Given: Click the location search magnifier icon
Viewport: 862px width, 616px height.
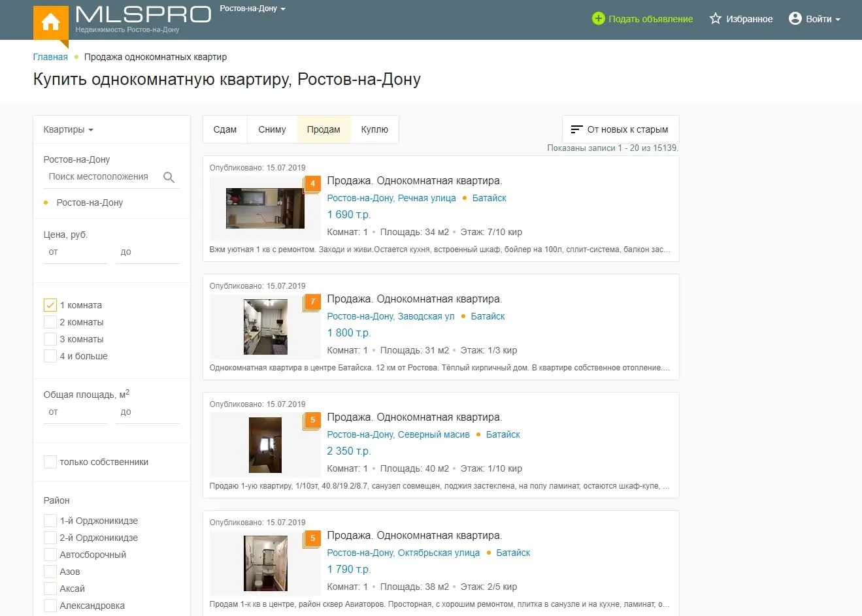Looking at the screenshot, I should point(169,177).
